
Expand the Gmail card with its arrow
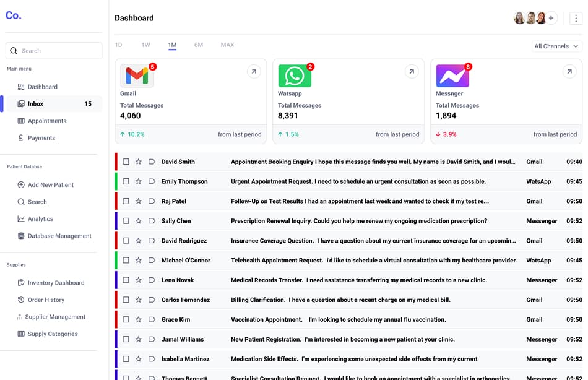coord(254,71)
